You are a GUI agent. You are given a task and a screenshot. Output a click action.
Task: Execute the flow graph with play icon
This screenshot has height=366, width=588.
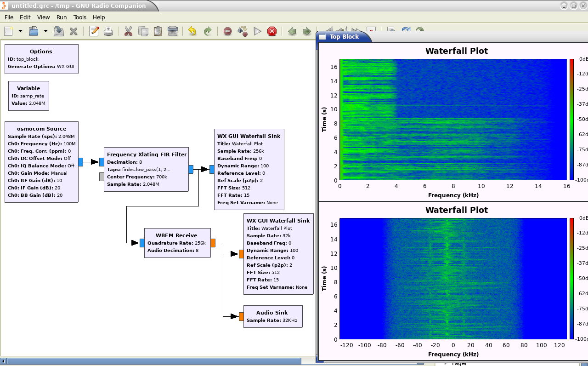tap(257, 31)
